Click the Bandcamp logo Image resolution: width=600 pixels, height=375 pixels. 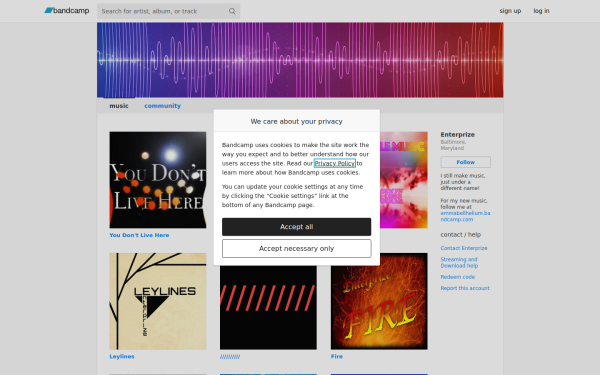[67, 11]
